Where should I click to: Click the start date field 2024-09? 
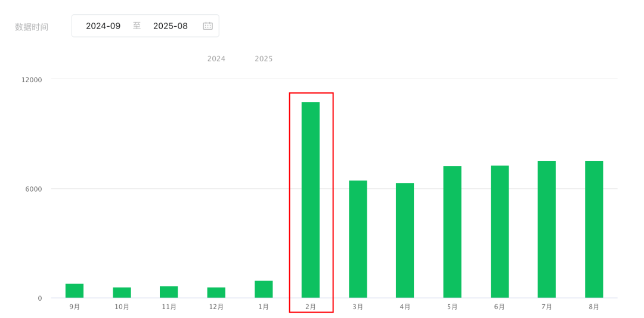[x=103, y=26]
